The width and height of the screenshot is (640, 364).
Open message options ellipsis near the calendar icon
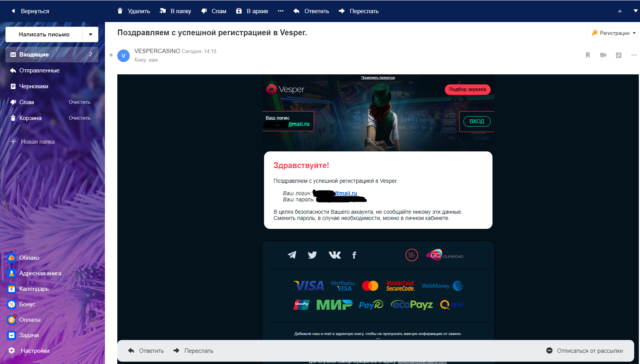pos(634,55)
